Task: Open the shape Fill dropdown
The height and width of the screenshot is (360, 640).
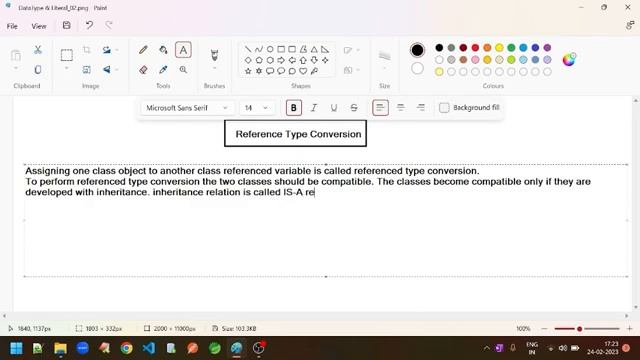Action: [351, 70]
